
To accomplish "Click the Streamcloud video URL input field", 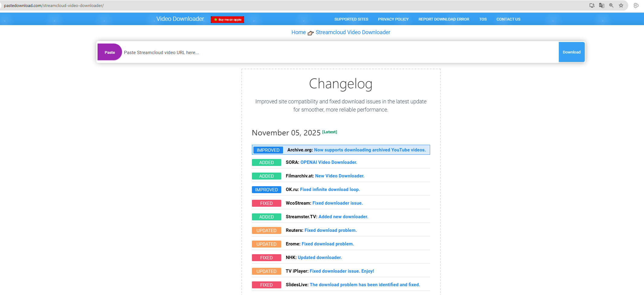I will (272, 52).
